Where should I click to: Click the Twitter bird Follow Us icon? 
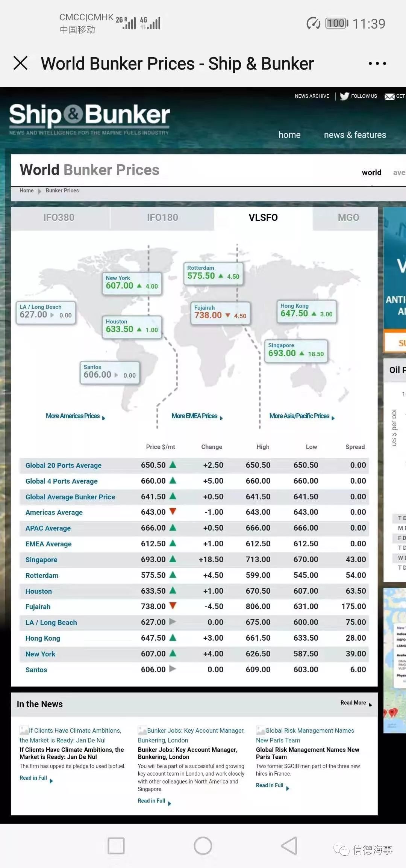tap(344, 96)
